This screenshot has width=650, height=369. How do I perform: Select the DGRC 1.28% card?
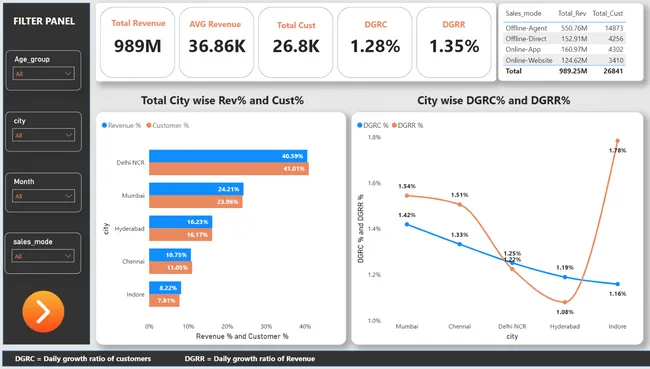[375, 42]
